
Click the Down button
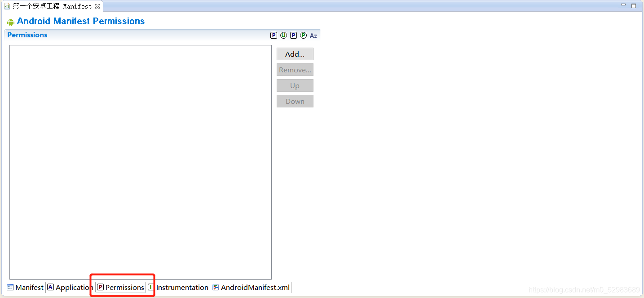coord(295,101)
